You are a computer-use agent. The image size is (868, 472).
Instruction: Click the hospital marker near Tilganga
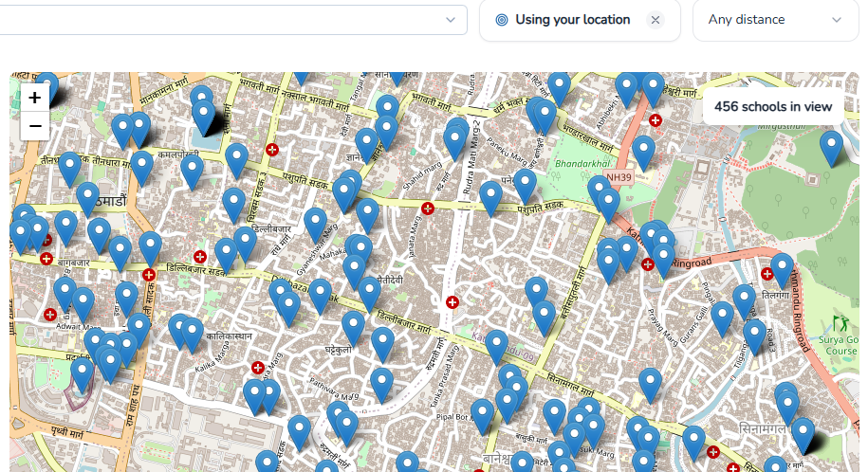pos(767,274)
